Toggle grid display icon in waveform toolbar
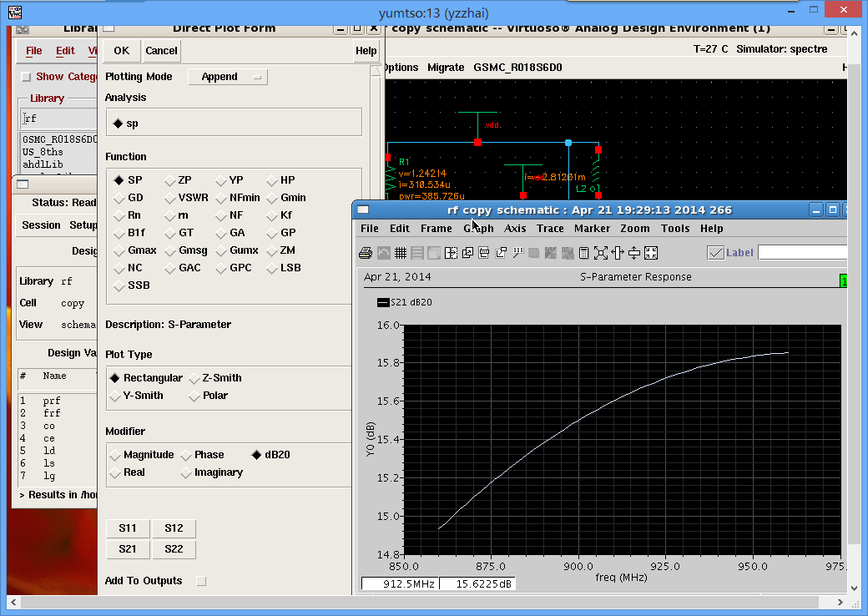This screenshot has height=616, width=868. [x=400, y=253]
